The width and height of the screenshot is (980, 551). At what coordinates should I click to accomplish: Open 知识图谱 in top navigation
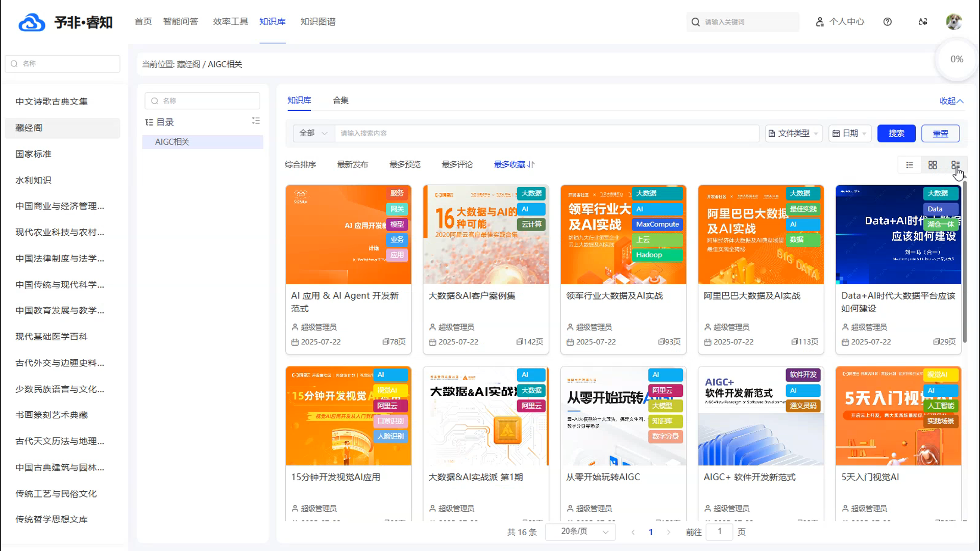317,21
